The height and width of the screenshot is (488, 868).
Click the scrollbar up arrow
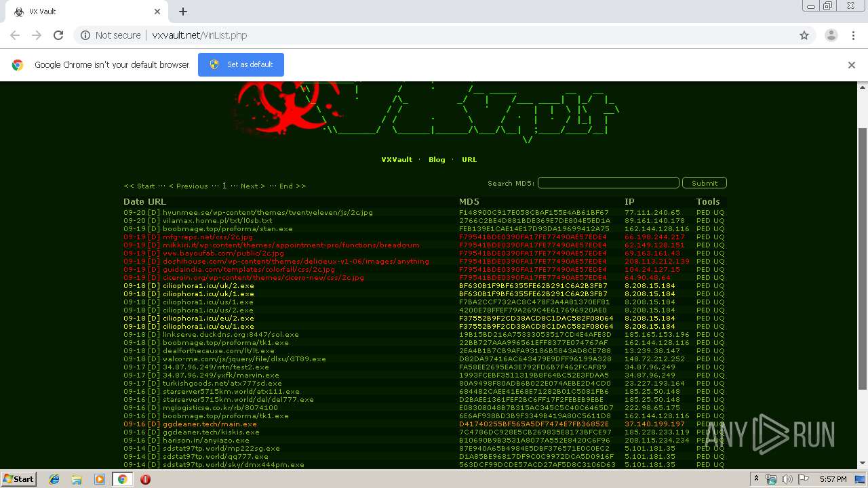863,87
